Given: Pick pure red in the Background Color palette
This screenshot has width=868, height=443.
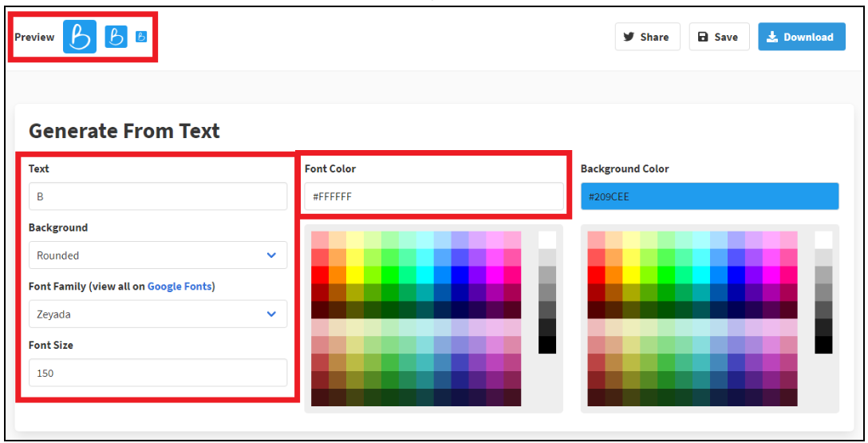Looking at the screenshot, I should 596,275.
